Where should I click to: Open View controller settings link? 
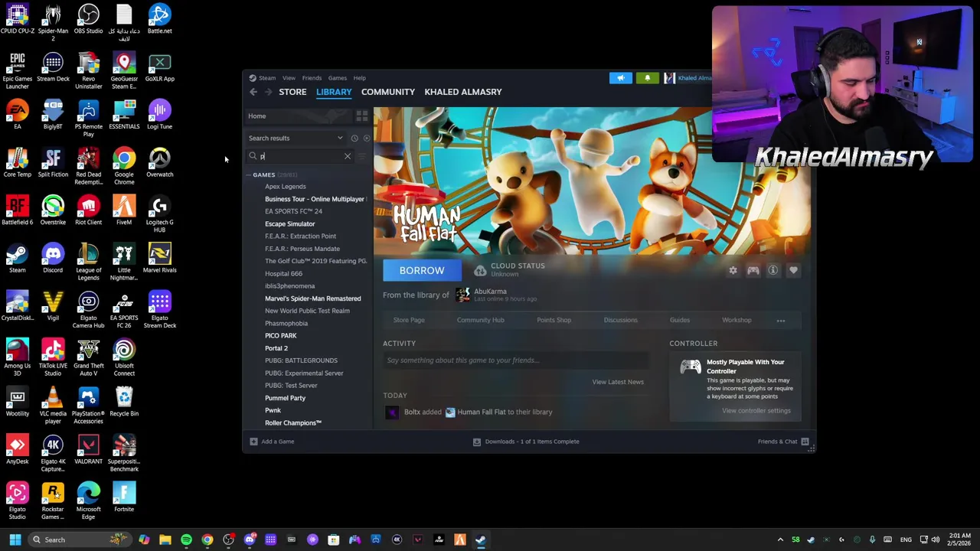coord(756,411)
